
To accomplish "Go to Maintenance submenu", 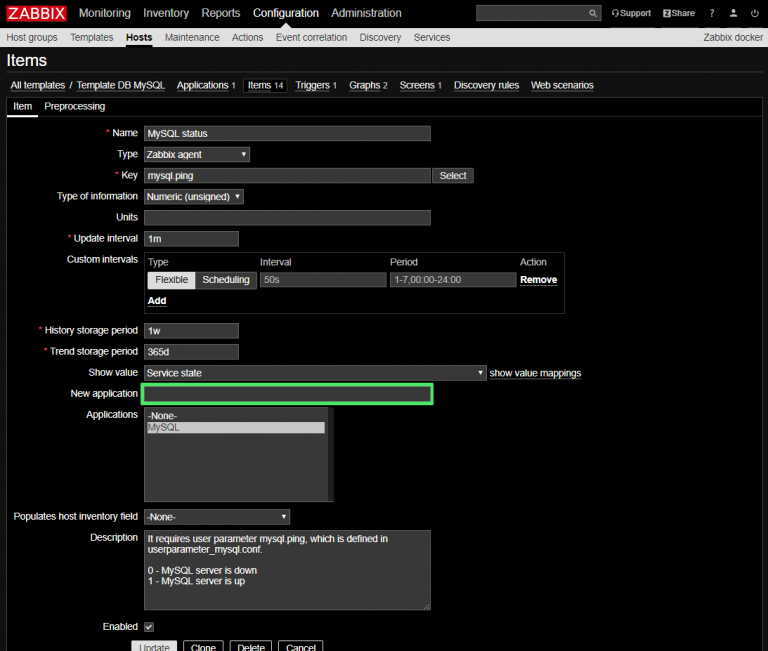I will [192, 38].
